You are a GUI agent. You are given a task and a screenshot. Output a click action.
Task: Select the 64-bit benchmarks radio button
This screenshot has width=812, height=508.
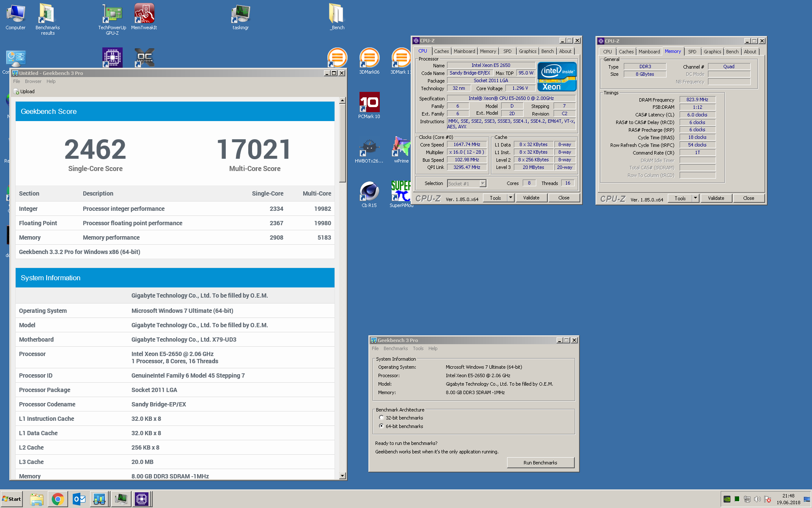click(381, 426)
